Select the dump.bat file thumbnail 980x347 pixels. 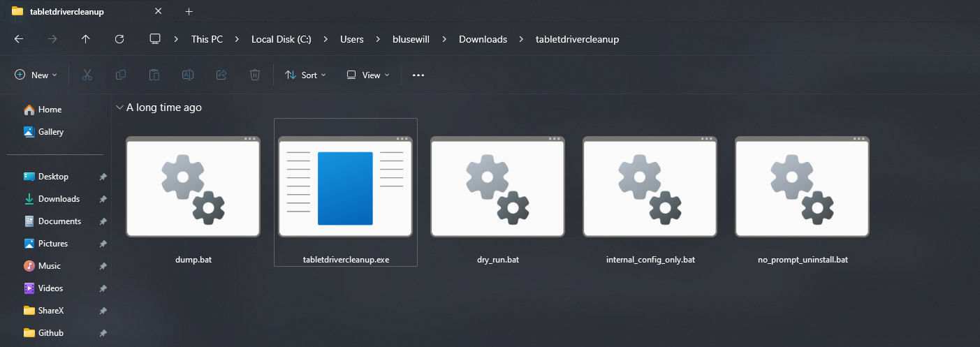click(193, 186)
